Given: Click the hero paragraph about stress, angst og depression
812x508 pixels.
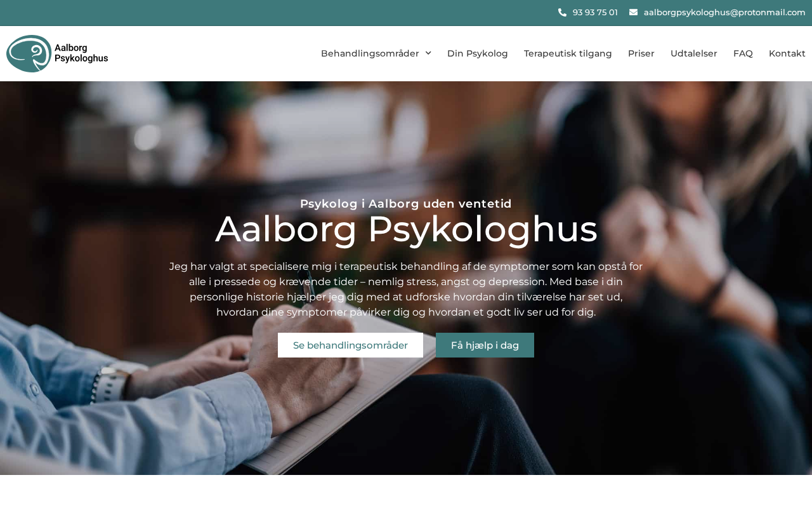Looking at the screenshot, I should (406, 289).
